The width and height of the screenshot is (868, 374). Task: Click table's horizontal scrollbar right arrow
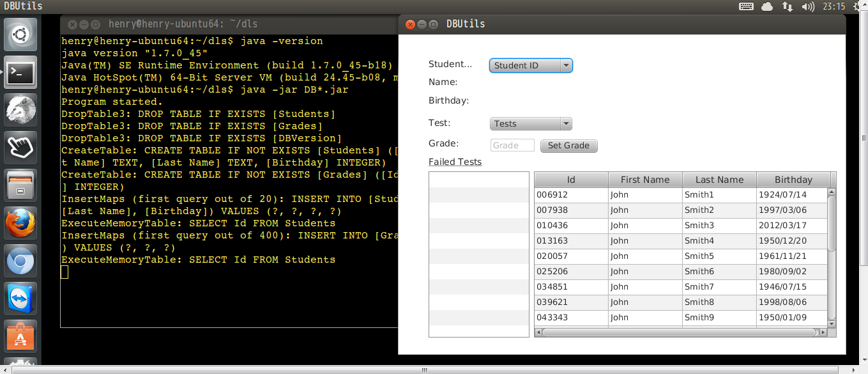click(x=823, y=332)
